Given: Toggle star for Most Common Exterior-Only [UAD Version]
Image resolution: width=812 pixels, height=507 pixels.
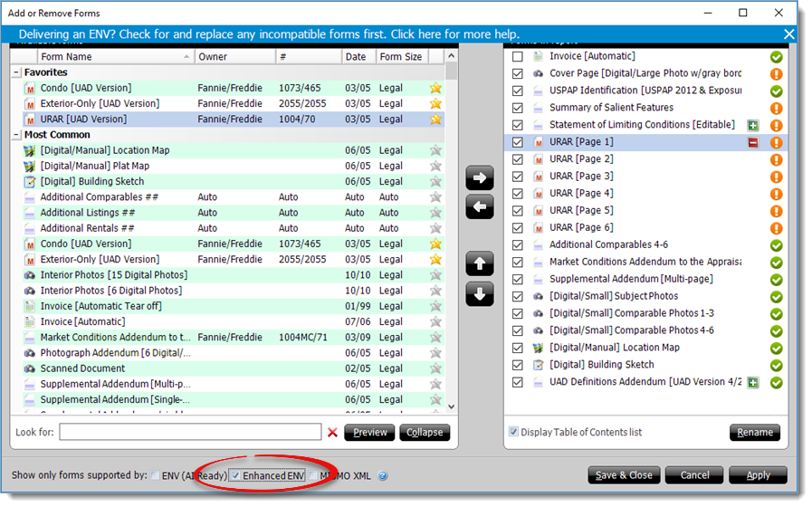Looking at the screenshot, I should [436, 260].
